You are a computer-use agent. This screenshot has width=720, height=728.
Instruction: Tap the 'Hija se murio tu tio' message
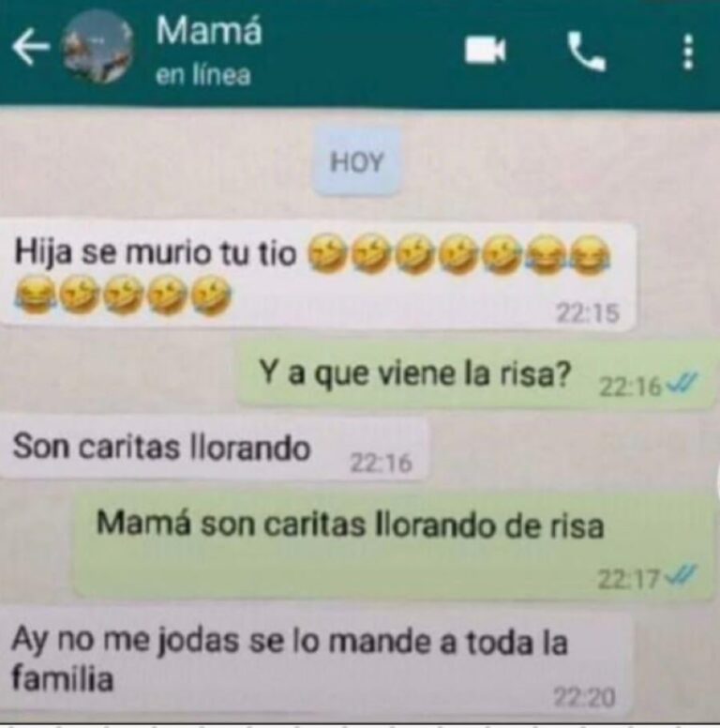point(318,276)
